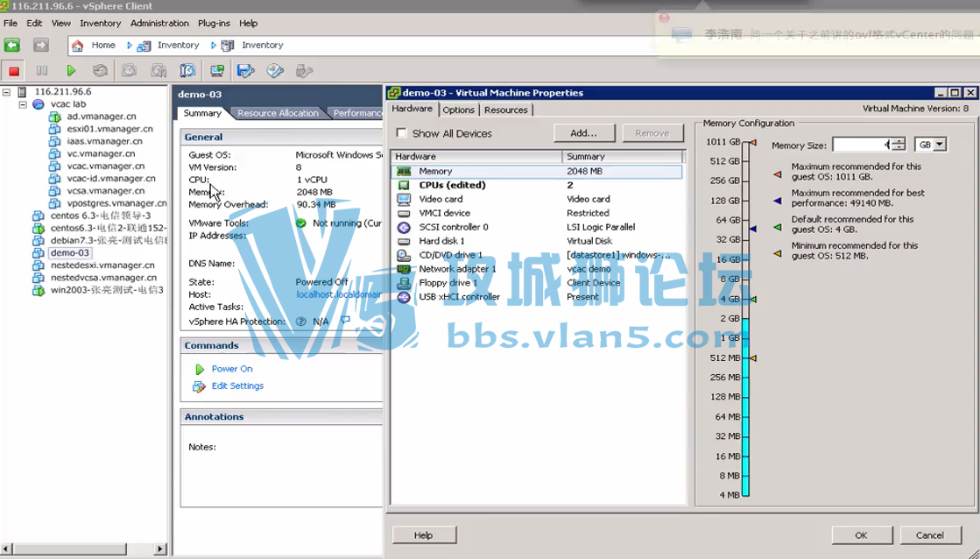Viewport: 980px width, 559px height.
Task: Click the CD/DVD connect toolbar icon
Action: (275, 71)
